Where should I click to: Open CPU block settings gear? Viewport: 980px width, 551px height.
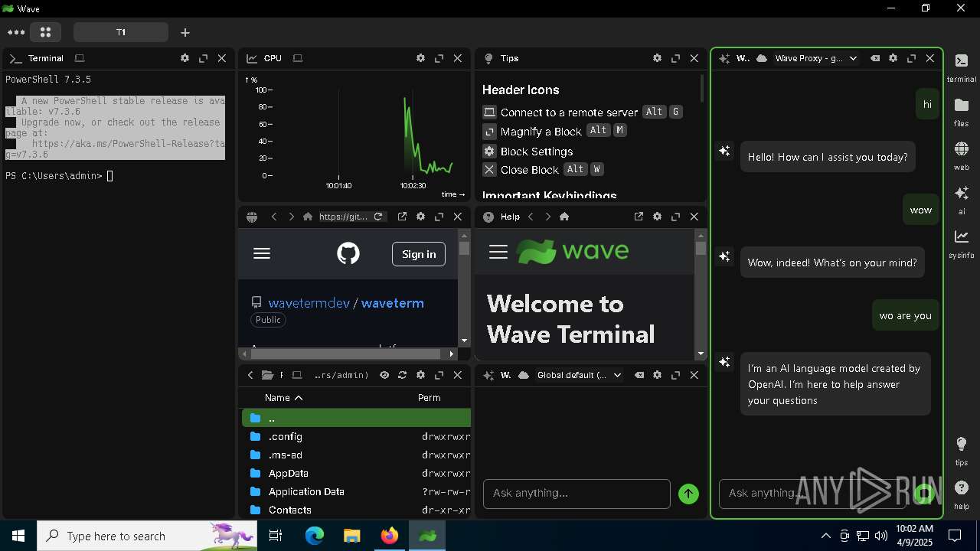click(420, 58)
